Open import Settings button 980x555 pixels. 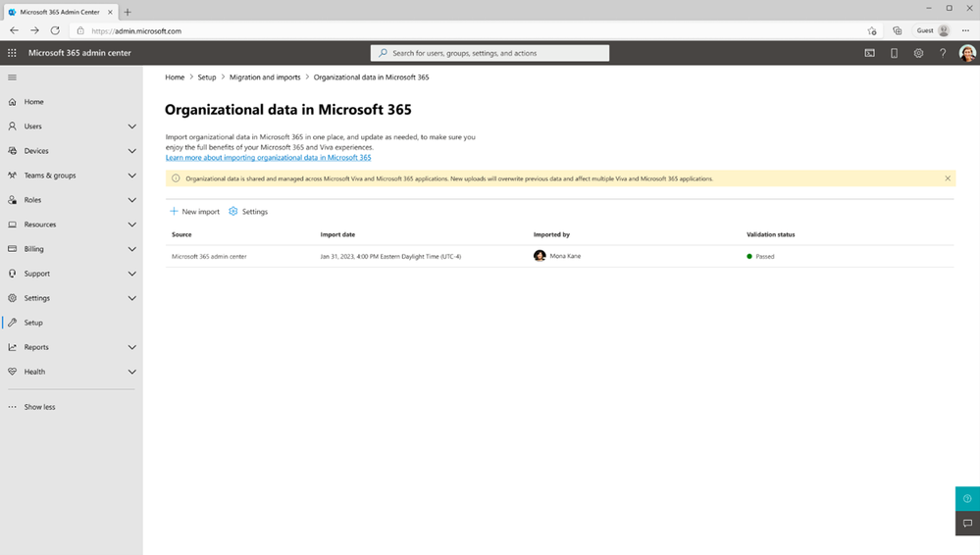(x=248, y=212)
